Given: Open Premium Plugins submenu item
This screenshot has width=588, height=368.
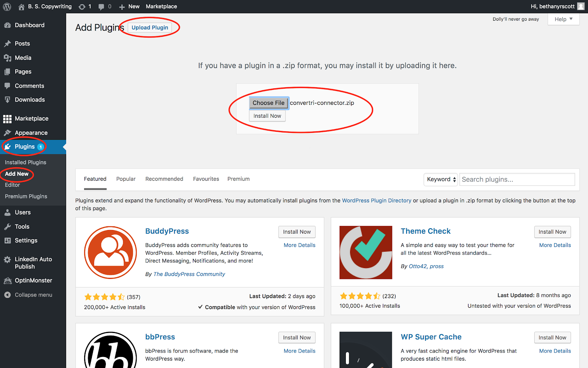Looking at the screenshot, I should point(26,197).
